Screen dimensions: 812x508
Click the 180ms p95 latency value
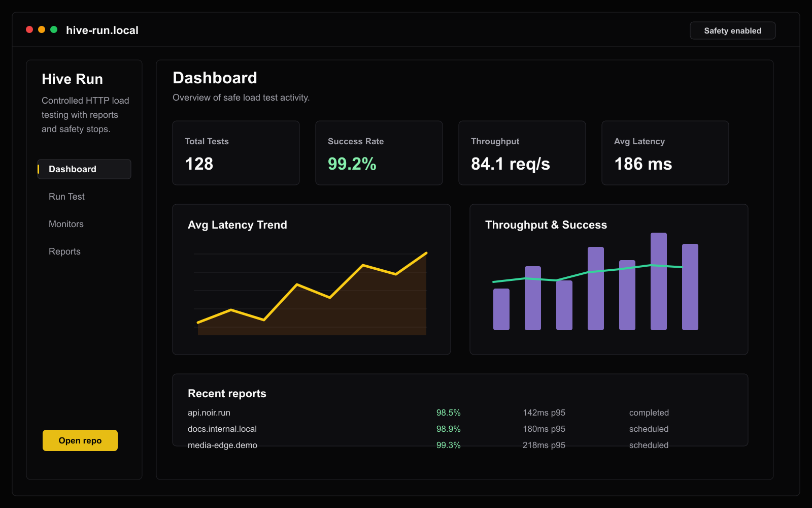click(x=544, y=429)
